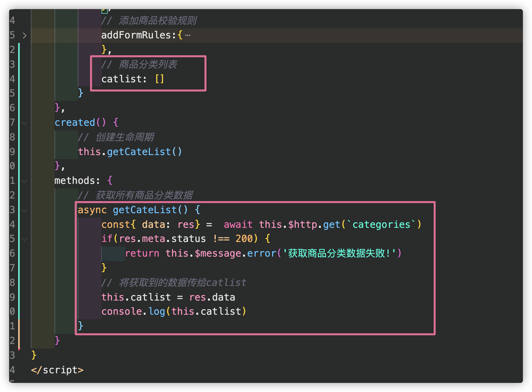Collapse the methods block fold chevron

[25, 181]
